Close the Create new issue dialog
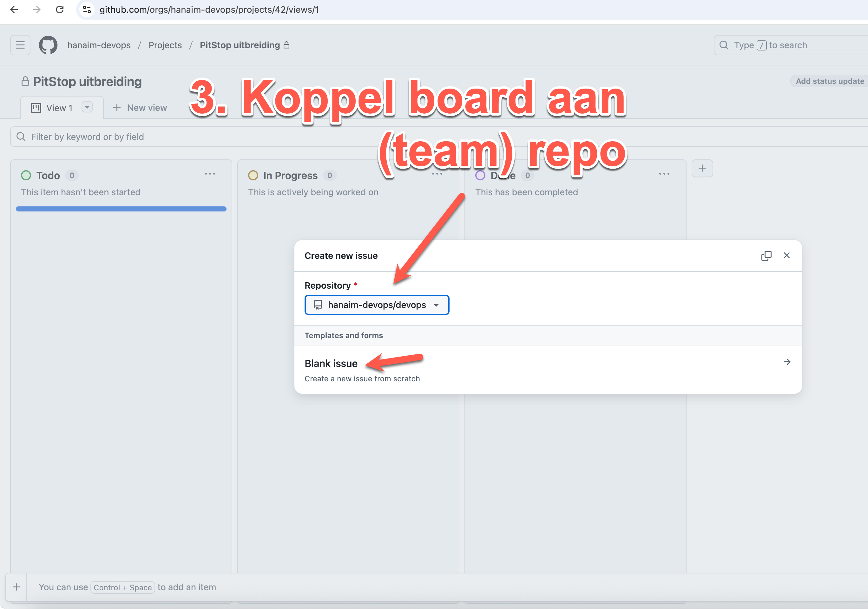868x609 pixels. tap(787, 255)
